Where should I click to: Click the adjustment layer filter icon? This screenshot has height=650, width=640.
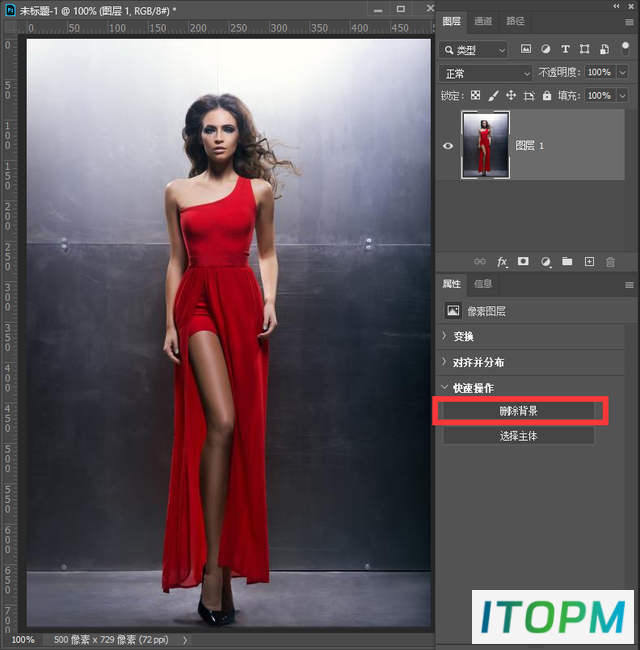(x=545, y=49)
